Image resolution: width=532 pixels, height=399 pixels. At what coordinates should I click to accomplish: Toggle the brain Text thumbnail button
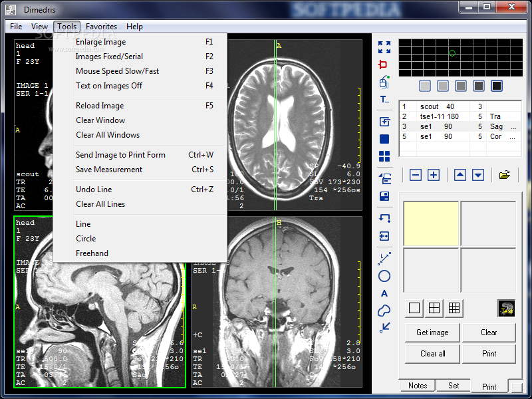(x=506, y=308)
